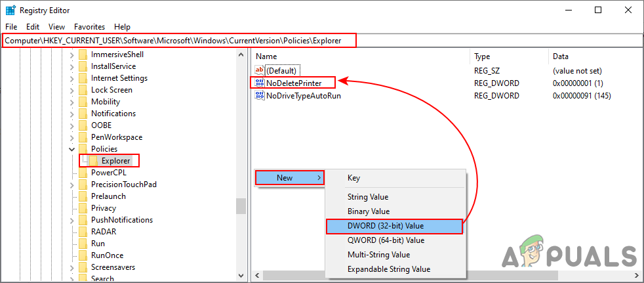Expand the Mobility key
Image resolution: width=644 pixels, height=283 pixels.
72,102
